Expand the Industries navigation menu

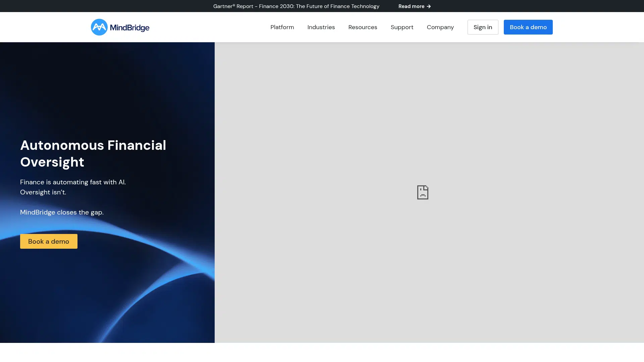(321, 27)
